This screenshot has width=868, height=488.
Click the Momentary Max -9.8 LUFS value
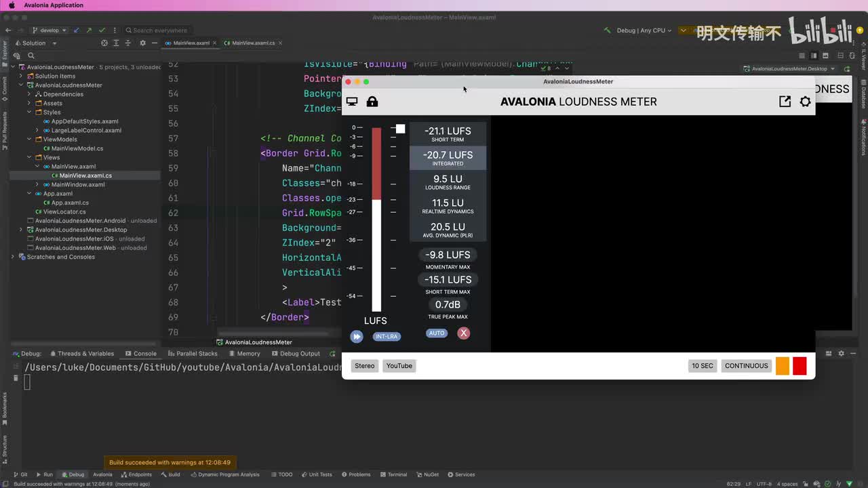[448, 255]
